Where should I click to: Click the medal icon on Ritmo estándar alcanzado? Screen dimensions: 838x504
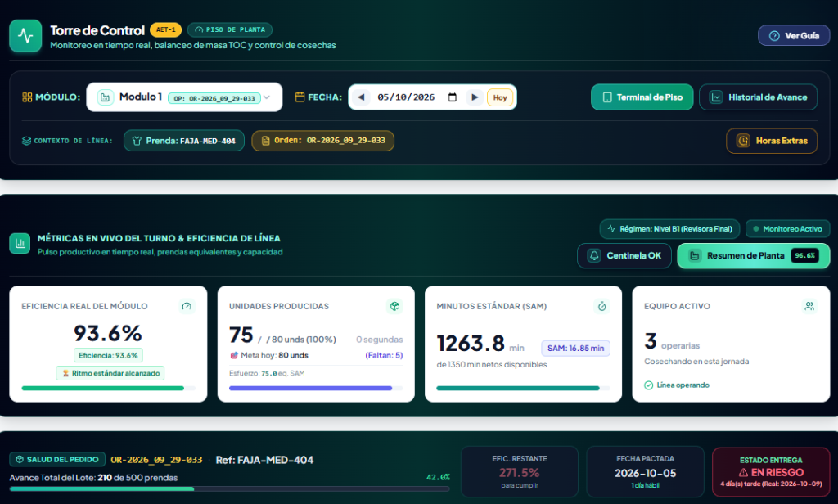click(65, 373)
